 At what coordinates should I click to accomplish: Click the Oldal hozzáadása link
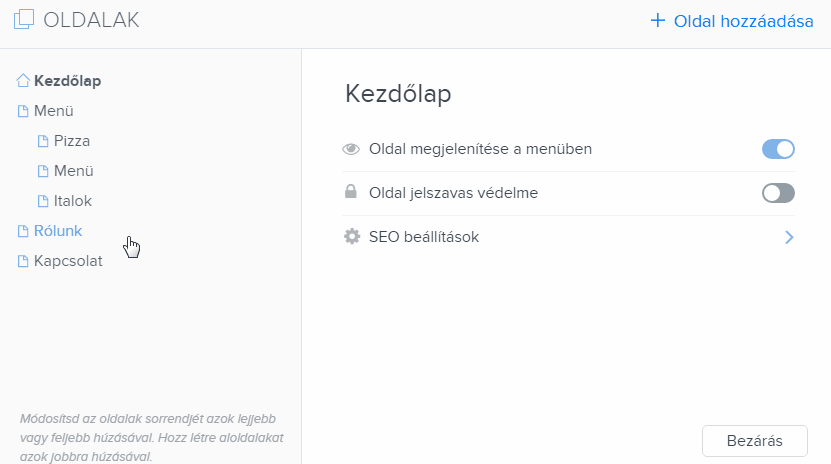click(x=743, y=21)
